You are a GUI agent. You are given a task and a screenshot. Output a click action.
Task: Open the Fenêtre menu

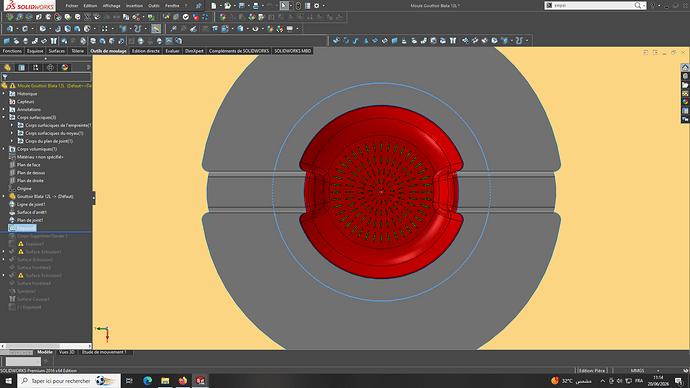pyautogui.click(x=172, y=6)
